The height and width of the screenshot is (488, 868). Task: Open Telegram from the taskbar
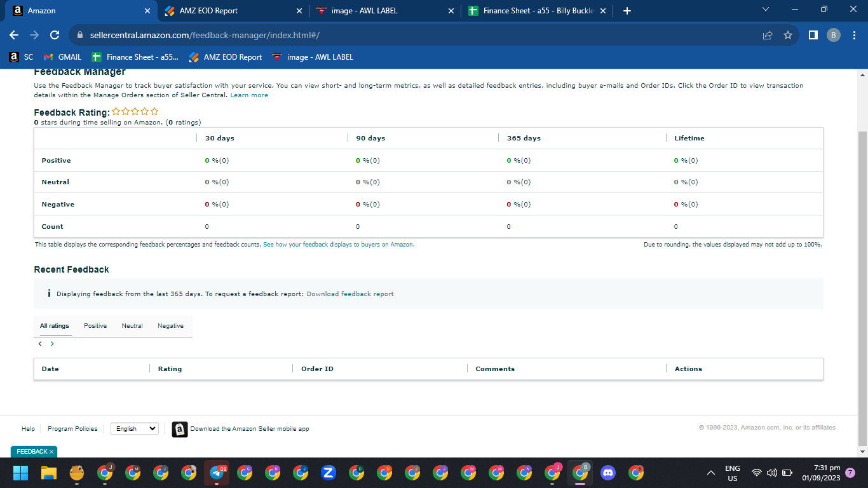click(x=217, y=473)
